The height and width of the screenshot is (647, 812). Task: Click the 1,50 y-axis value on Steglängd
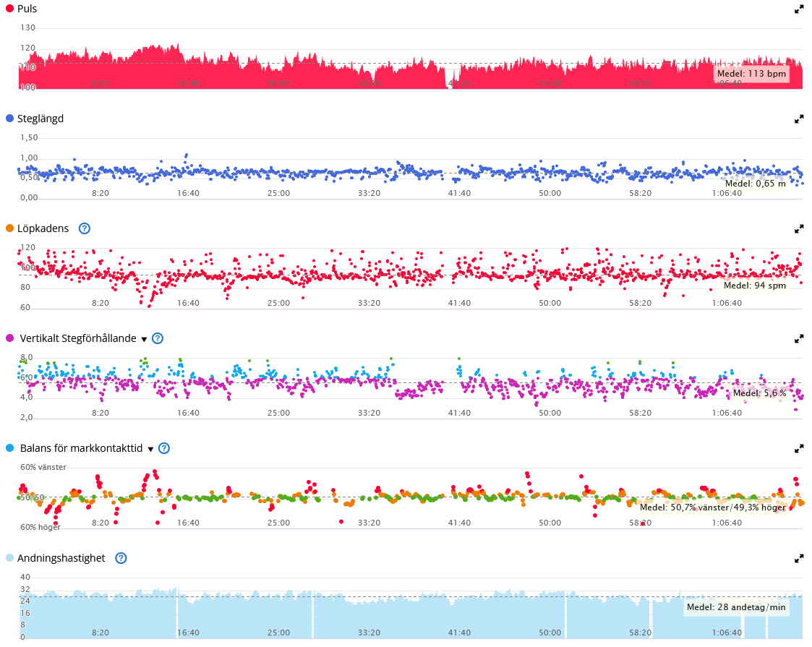point(29,137)
